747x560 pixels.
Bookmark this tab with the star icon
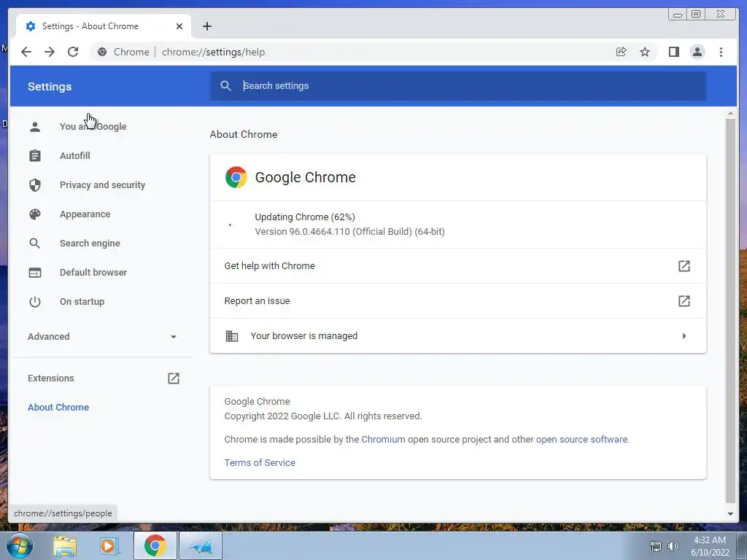(645, 52)
